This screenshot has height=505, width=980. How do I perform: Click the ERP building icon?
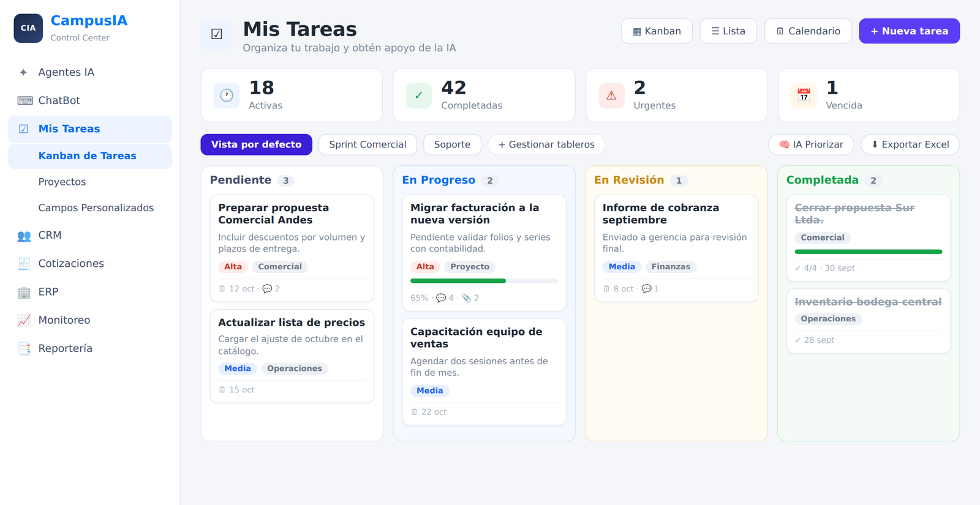[x=24, y=292]
